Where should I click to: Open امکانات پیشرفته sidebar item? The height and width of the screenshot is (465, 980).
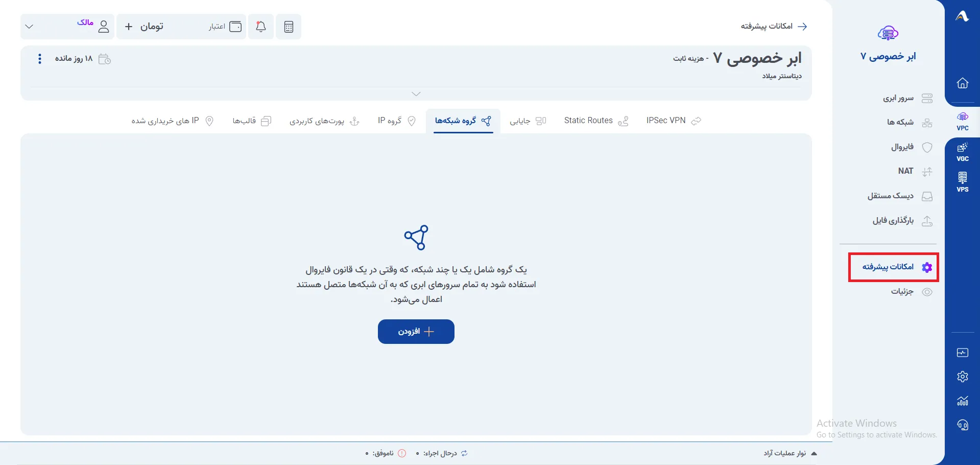(x=894, y=267)
